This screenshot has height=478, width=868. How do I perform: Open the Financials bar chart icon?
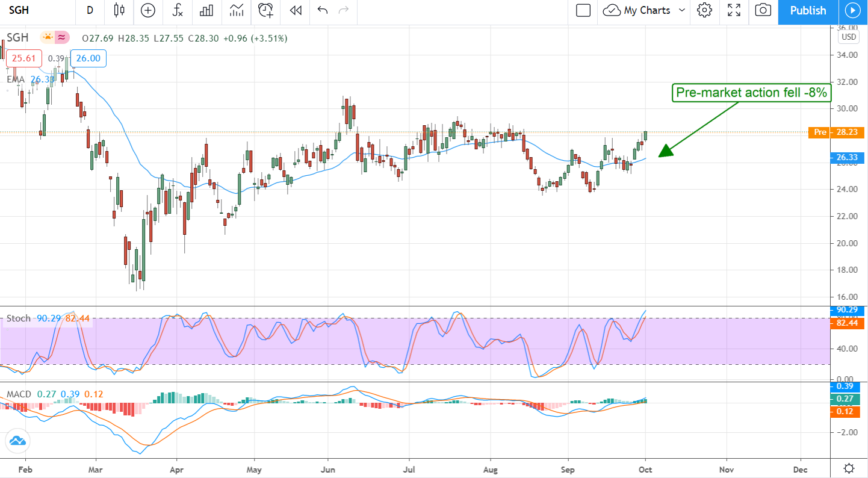207,10
